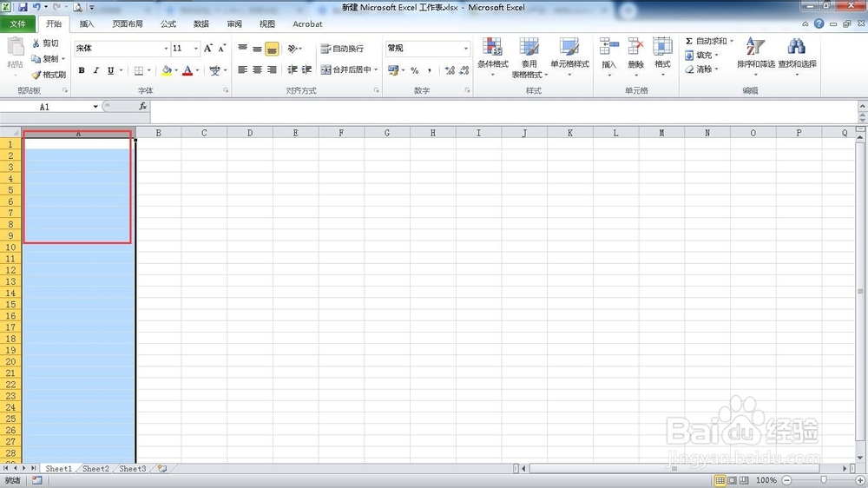Toggle Wrap Text (自动换行)
The height and width of the screenshot is (488, 868).
tap(342, 49)
